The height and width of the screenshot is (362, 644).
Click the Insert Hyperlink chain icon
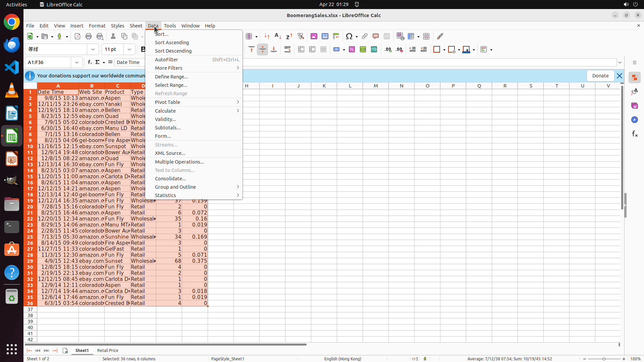click(365, 36)
